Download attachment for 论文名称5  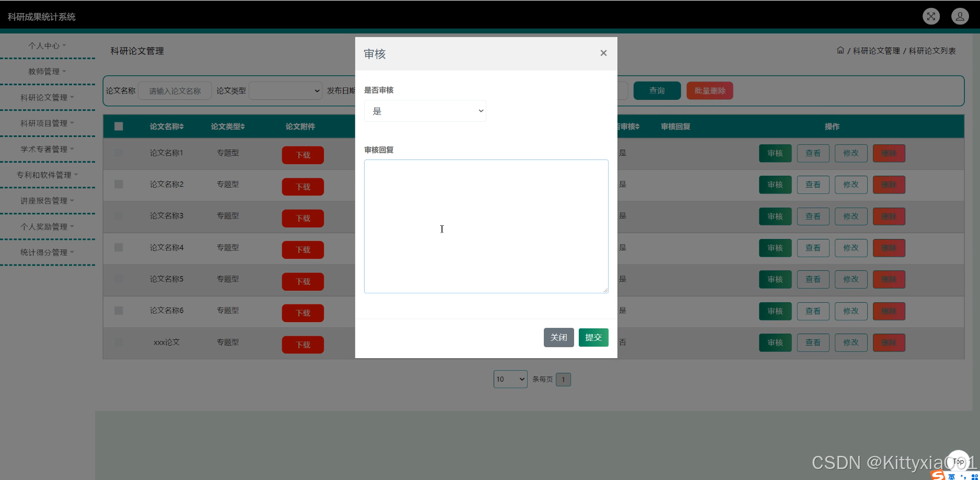303,282
